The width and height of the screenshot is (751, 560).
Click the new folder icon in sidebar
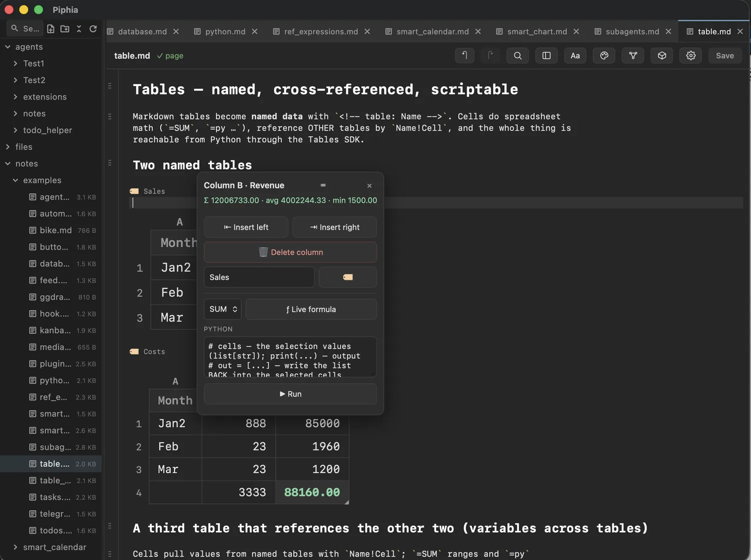point(65,29)
